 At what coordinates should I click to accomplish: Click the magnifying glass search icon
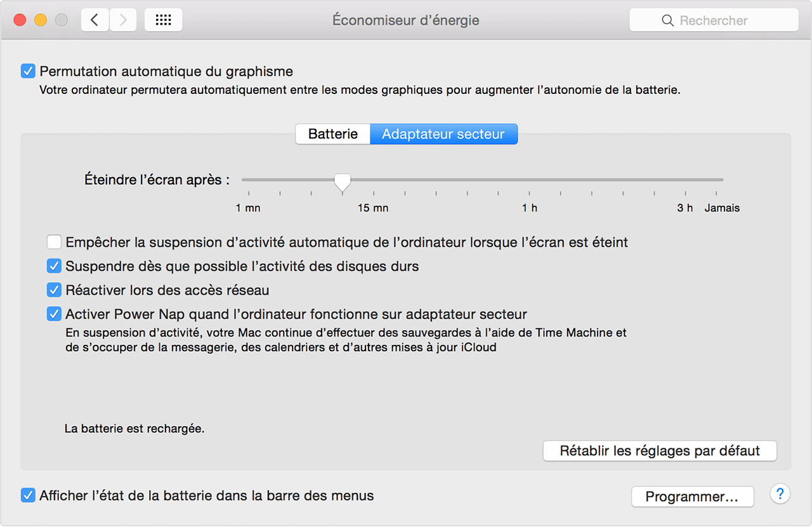pyautogui.click(x=668, y=20)
